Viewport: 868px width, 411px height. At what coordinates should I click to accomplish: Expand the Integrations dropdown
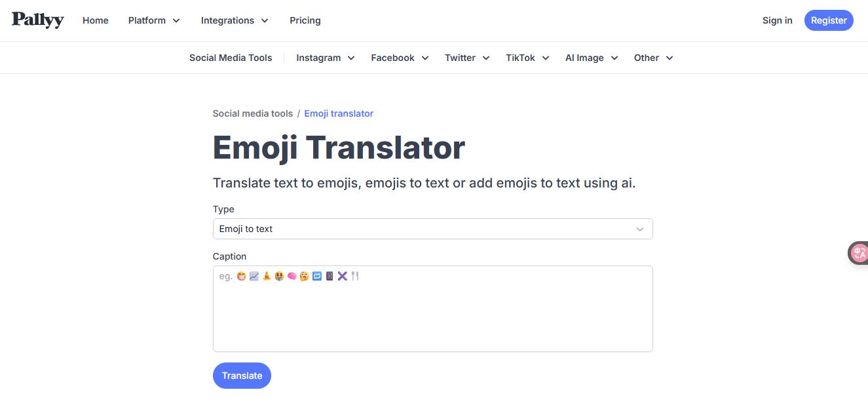point(234,20)
